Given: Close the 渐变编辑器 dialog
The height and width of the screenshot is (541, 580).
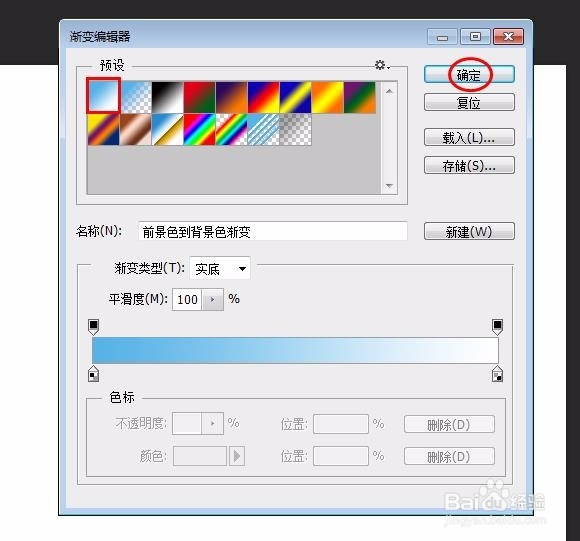Looking at the screenshot, I should pyautogui.click(x=509, y=37).
